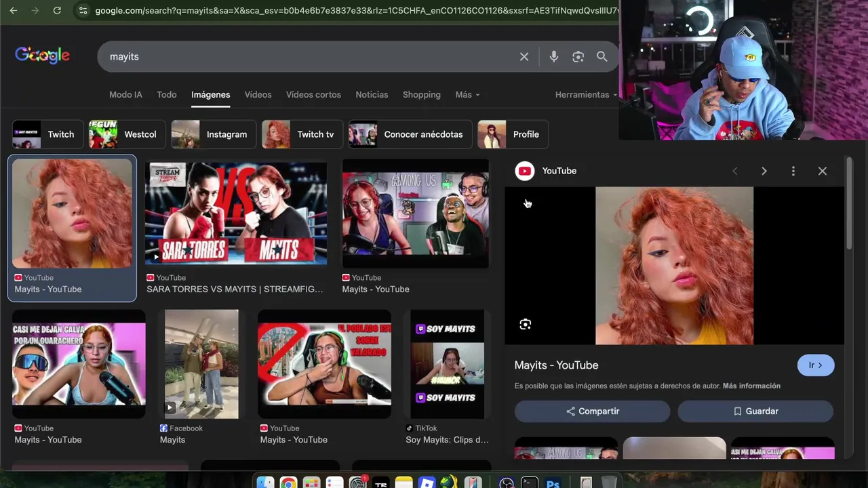The width and height of the screenshot is (868, 488).
Task: Open Google Chrome in the Dock
Action: pyautogui.click(x=288, y=483)
